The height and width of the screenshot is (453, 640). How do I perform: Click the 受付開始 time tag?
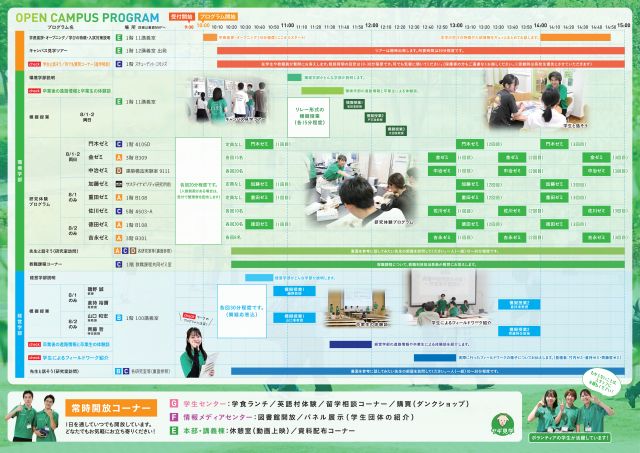tap(182, 17)
